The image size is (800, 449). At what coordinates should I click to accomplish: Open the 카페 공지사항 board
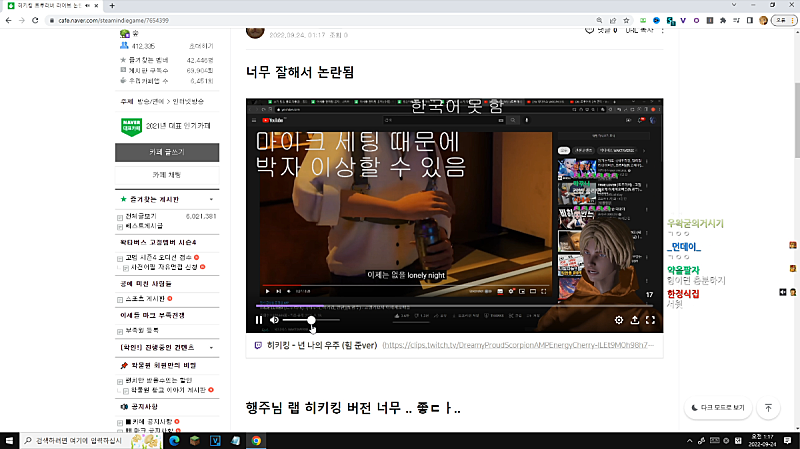point(152,422)
